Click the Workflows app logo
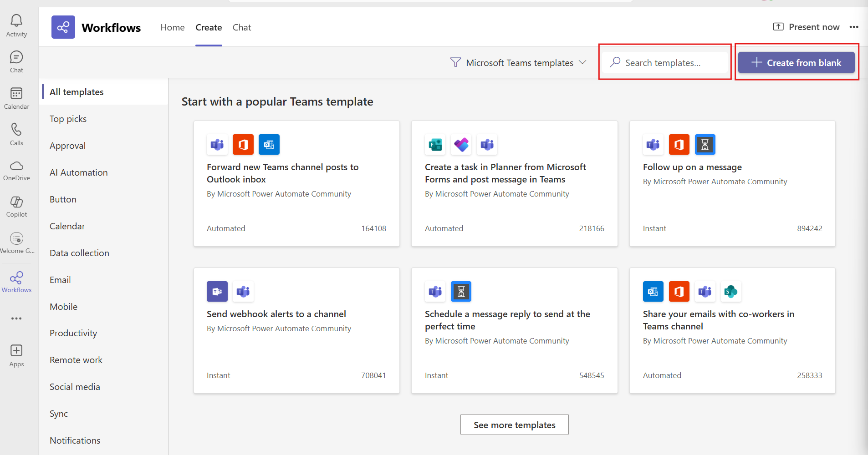This screenshot has height=455, width=868. (x=63, y=27)
